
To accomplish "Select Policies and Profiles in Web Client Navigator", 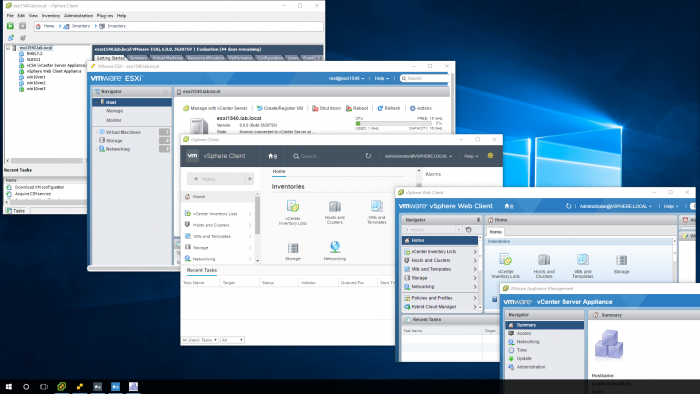I will click(x=432, y=298).
